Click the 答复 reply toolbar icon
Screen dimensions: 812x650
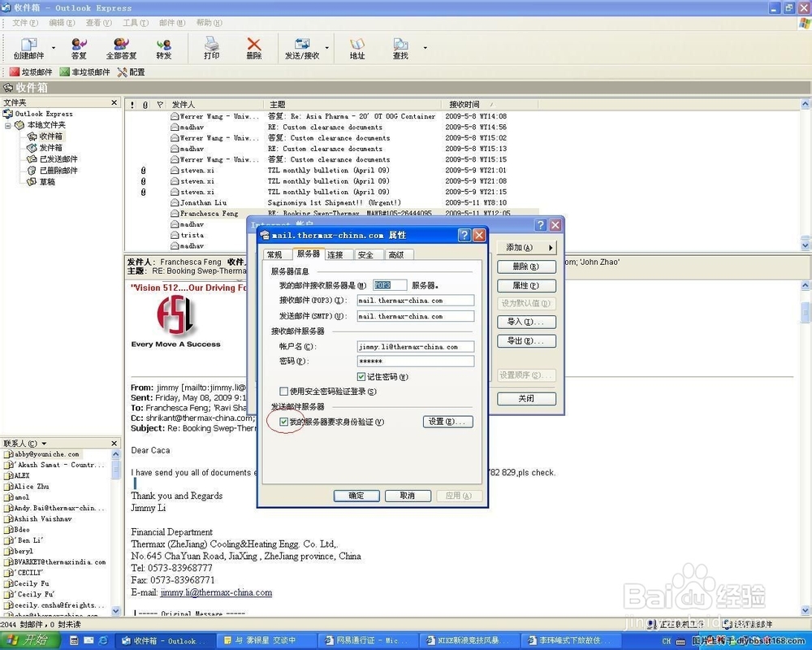79,48
